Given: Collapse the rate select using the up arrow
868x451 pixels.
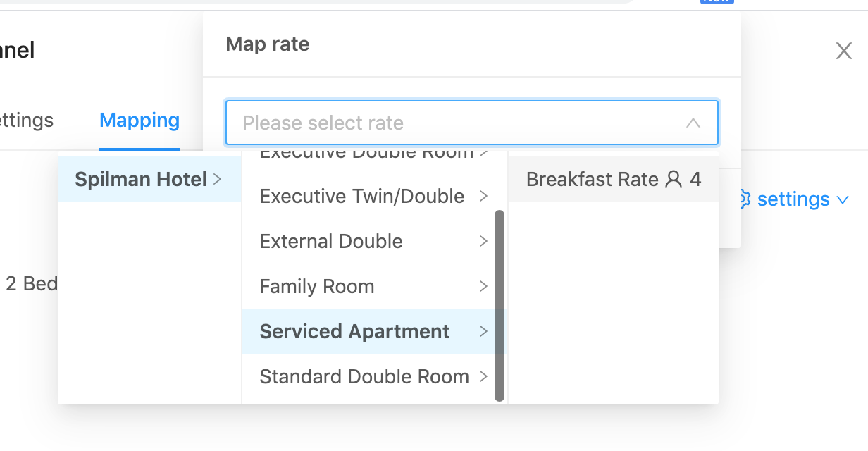Looking at the screenshot, I should 693,123.
